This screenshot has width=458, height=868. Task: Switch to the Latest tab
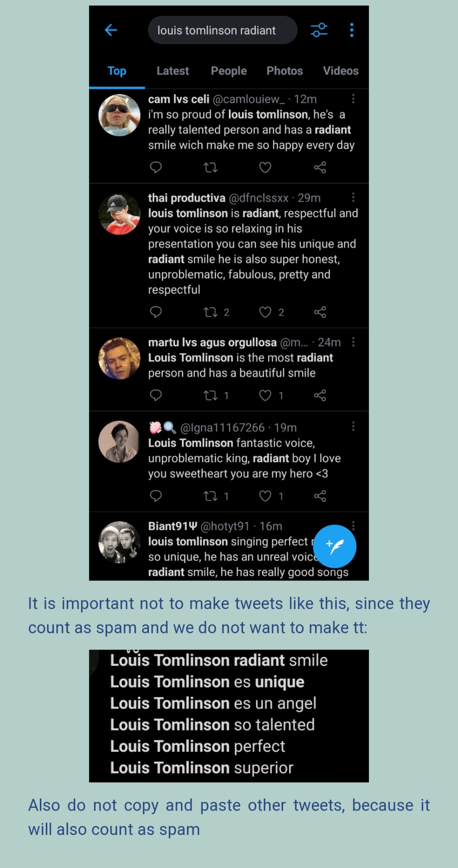(x=173, y=71)
